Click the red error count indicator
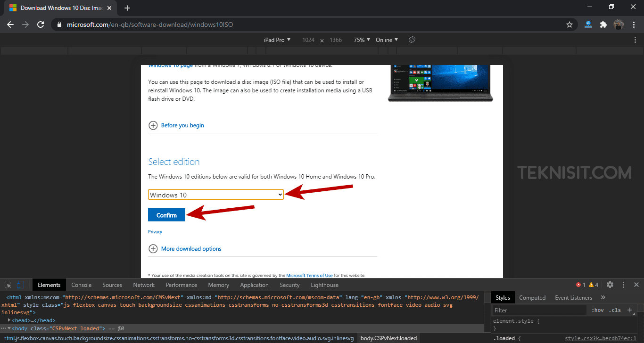The height and width of the screenshot is (343, 644). [x=581, y=285]
